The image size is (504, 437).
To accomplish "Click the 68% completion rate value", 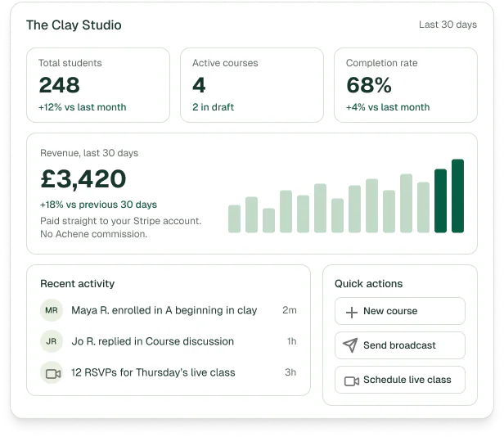I will point(369,85).
